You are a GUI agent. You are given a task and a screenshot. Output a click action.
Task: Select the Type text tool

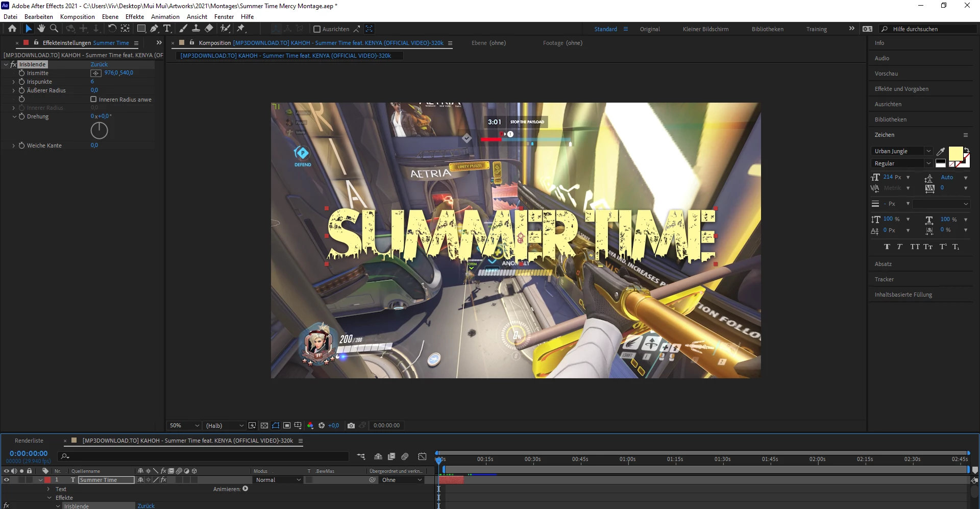pos(167,29)
